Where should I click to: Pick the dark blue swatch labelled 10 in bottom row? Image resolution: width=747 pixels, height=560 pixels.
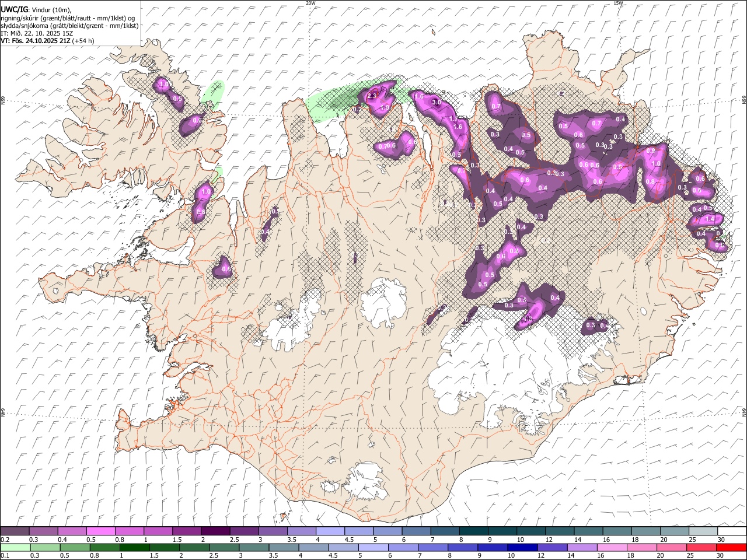[x=522, y=547]
